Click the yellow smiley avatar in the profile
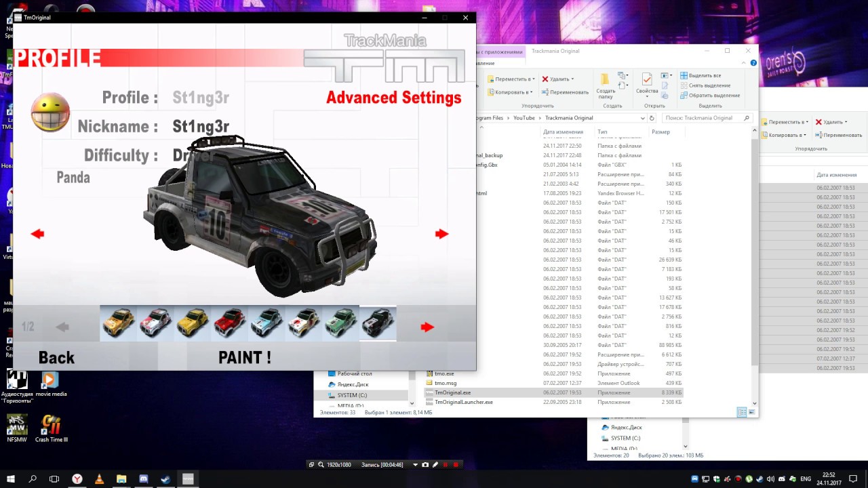Screen dimensions: 868x488 [x=50, y=112]
